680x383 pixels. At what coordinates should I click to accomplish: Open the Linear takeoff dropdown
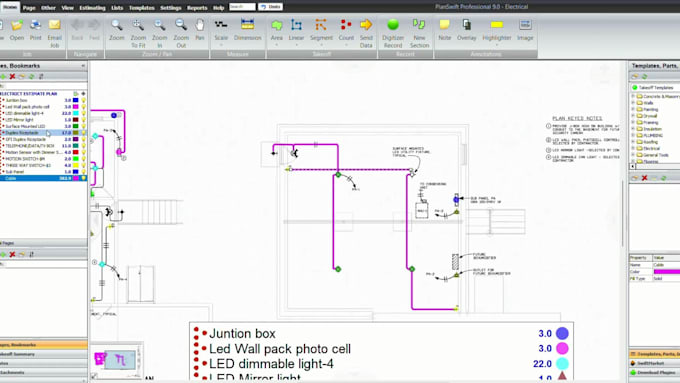point(296,45)
